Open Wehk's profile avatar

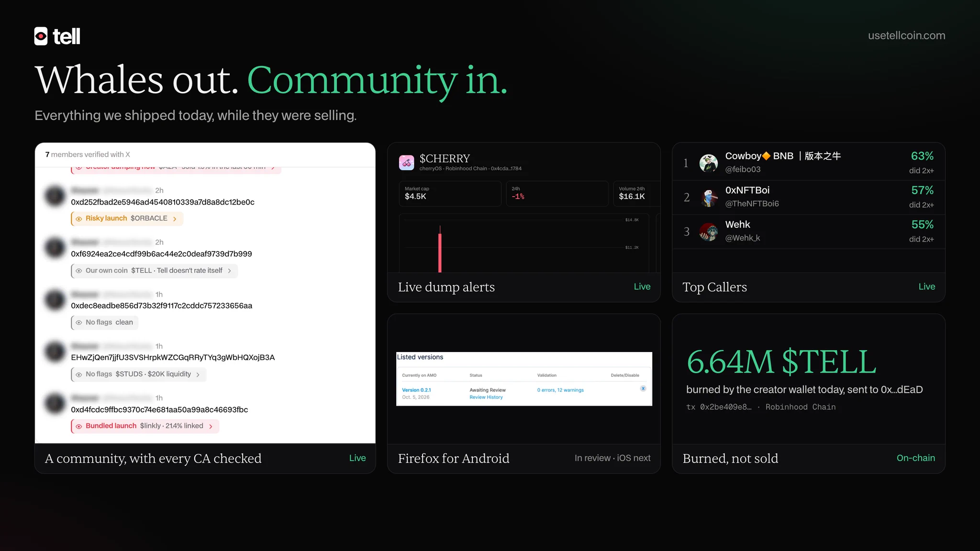708,231
